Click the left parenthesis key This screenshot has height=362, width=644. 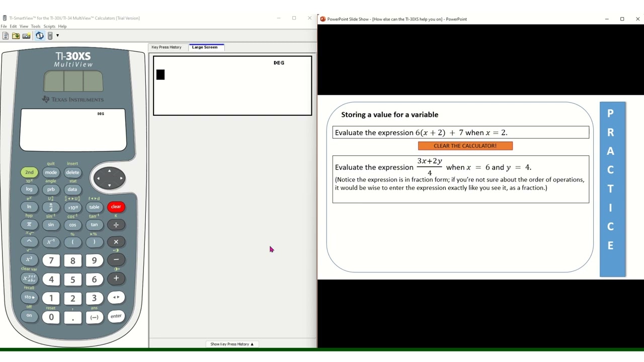[72, 242]
